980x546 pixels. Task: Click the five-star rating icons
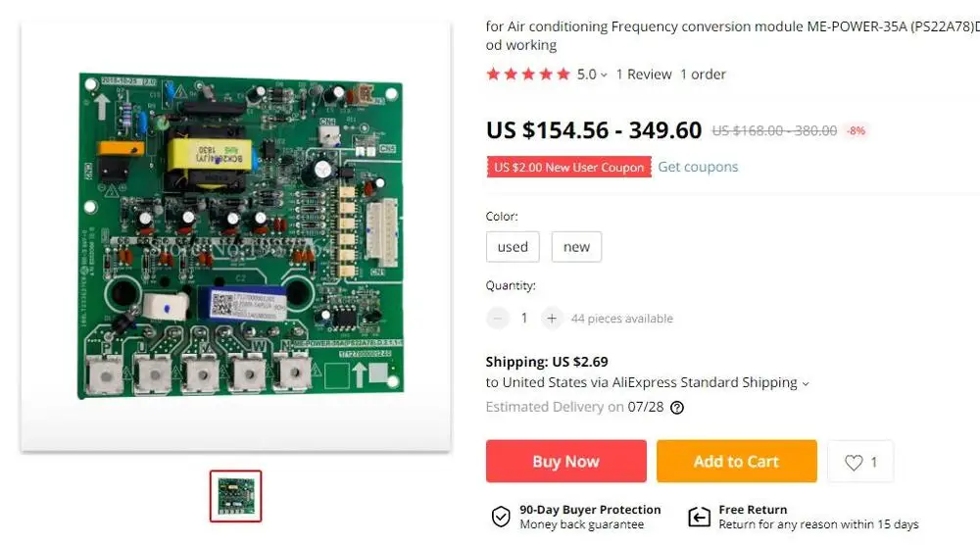pyautogui.click(x=528, y=74)
